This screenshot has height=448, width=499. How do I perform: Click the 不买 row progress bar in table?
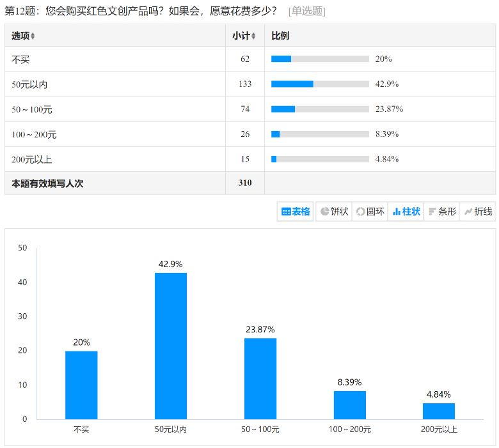coord(320,59)
